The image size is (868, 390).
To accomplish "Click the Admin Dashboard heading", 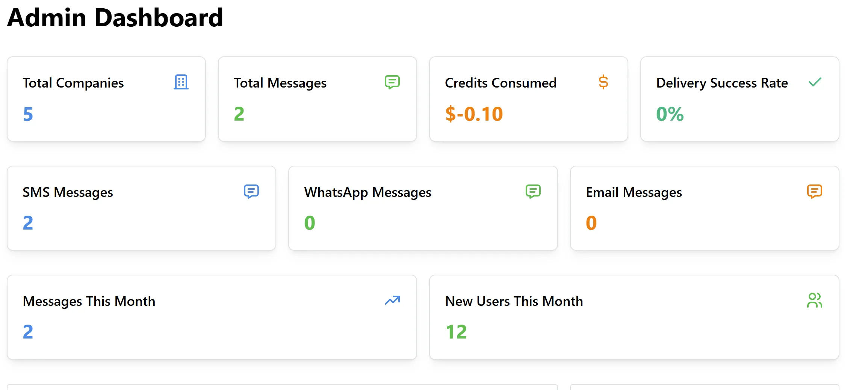I will [115, 18].
